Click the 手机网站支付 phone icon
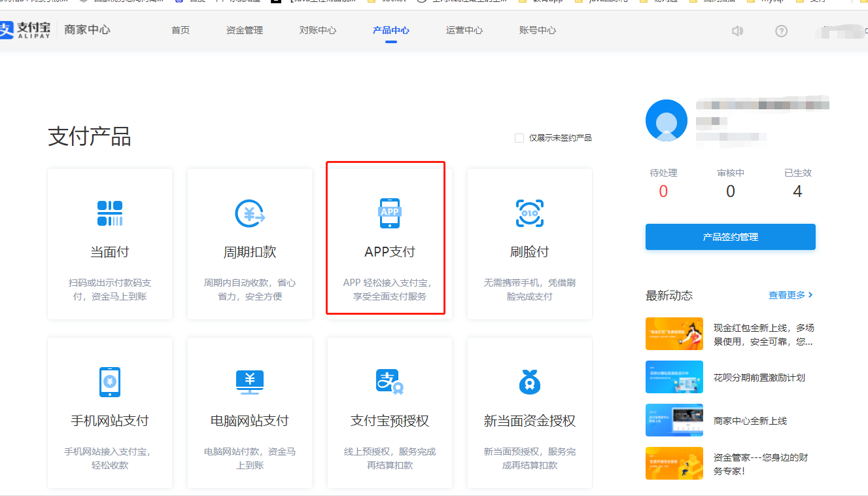Image resolution: width=868 pixels, height=496 pixels. 110,382
